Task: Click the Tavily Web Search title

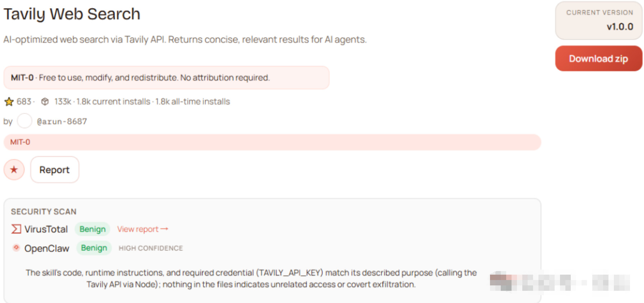Action: click(x=72, y=14)
